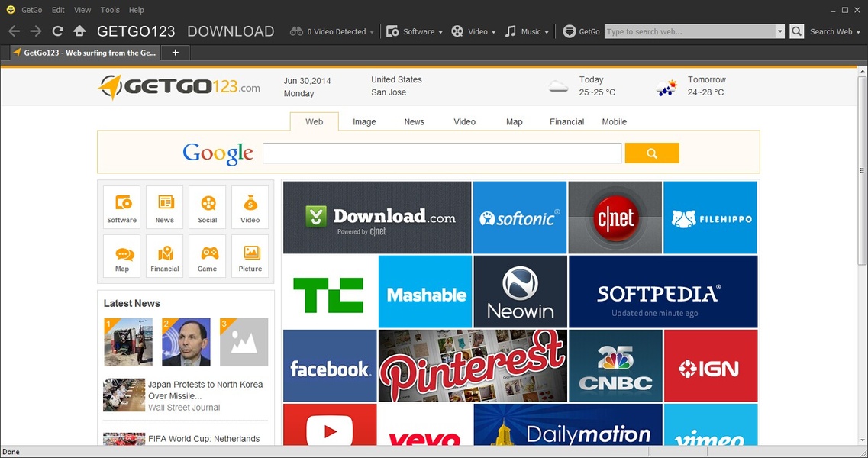Image resolution: width=868 pixels, height=458 pixels.
Task: Open the Tools menu
Action: pos(110,10)
